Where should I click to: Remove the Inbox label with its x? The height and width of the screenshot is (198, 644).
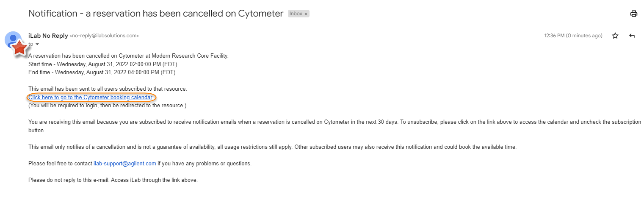(306, 14)
